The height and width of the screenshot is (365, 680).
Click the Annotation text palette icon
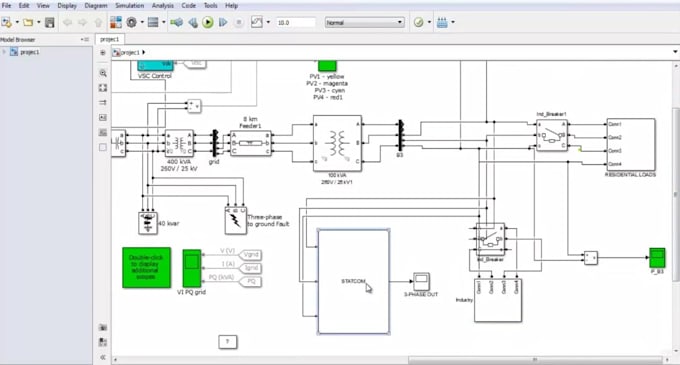click(x=103, y=117)
